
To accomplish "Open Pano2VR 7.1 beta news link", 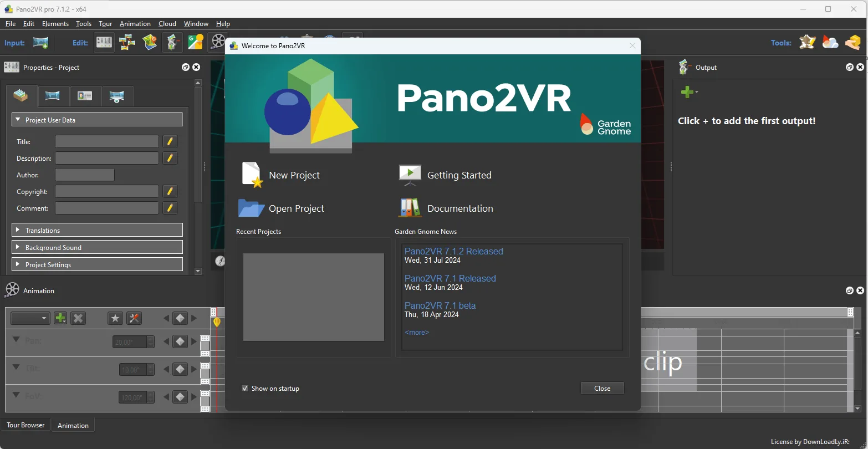I will (x=440, y=305).
